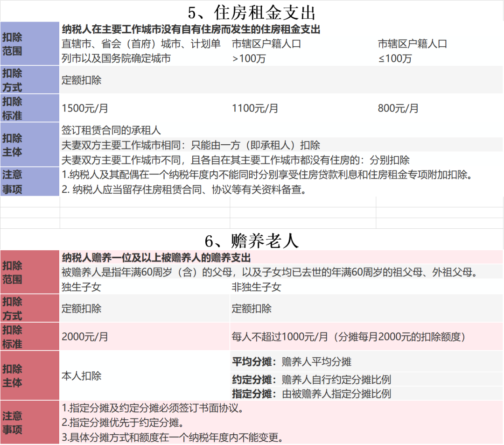Click the 市辖区户籍人口 ≤100万 cell
This screenshot has width=504, height=445.
[x=412, y=51]
